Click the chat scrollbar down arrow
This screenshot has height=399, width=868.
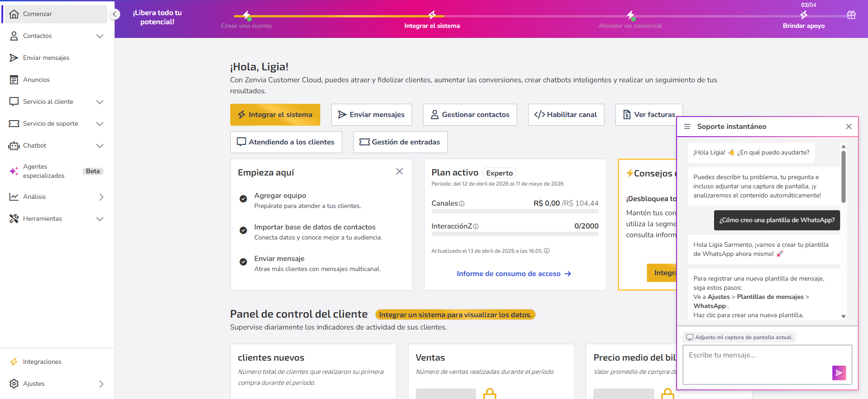(843, 316)
